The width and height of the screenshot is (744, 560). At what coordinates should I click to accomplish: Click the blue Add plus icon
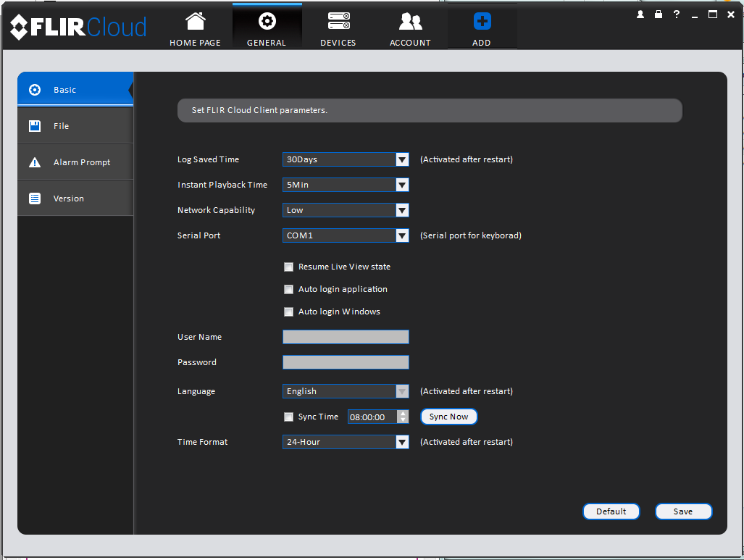tap(482, 21)
